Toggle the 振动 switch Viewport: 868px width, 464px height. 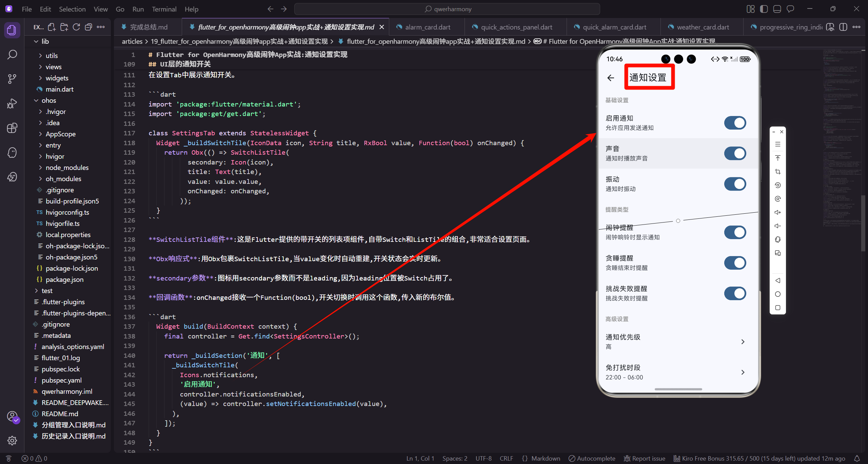click(735, 184)
